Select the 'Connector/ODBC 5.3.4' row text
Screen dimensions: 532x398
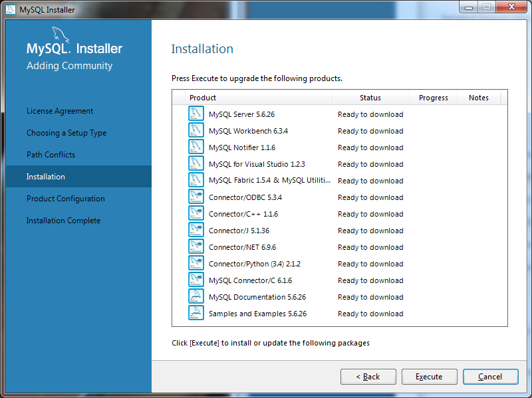245,197
